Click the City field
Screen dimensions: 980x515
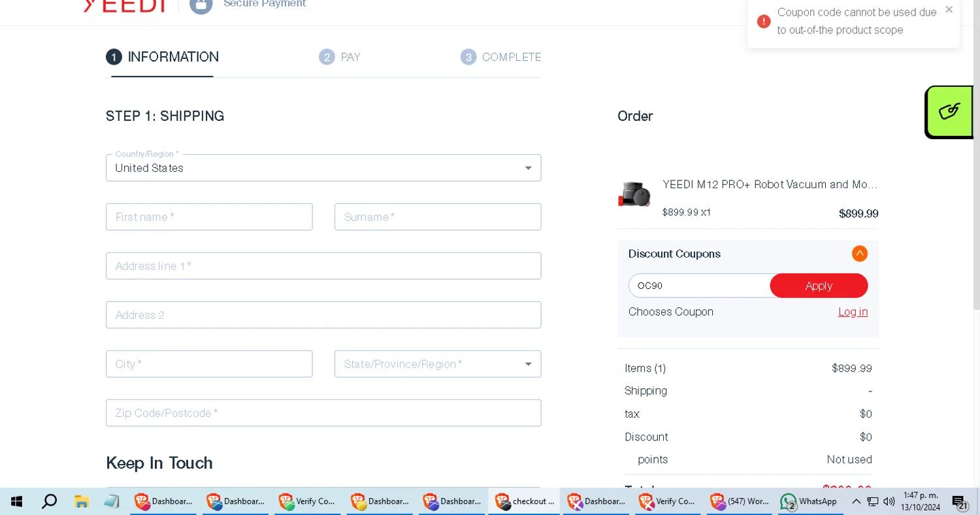click(x=209, y=364)
